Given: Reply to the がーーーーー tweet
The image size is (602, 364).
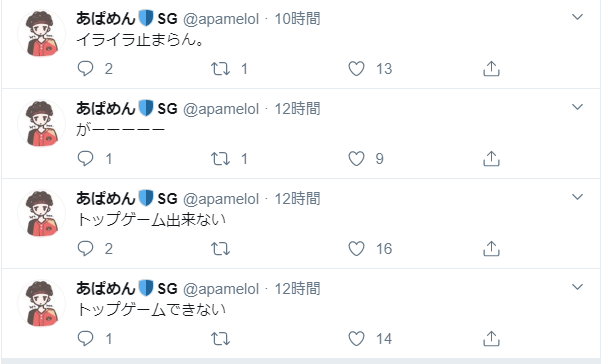Looking at the screenshot, I should pyautogui.click(x=85, y=159).
